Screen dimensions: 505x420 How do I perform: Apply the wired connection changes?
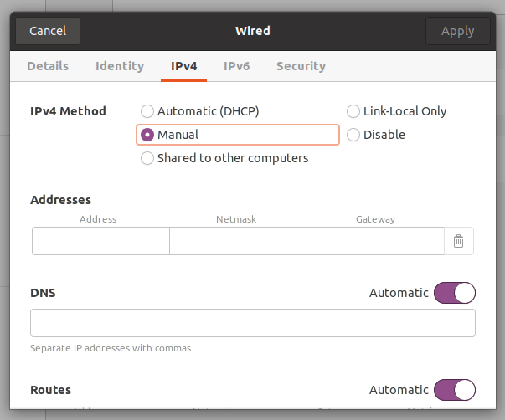point(457,31)
